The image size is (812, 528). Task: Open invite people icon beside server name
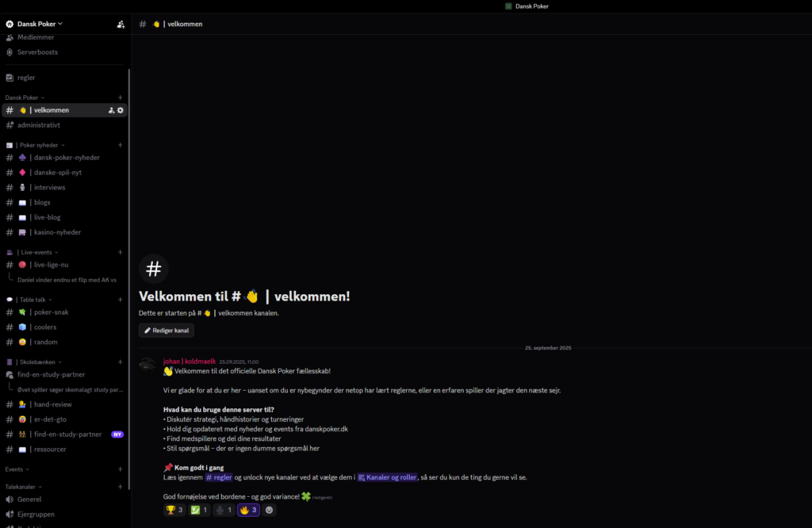(121, 25)
